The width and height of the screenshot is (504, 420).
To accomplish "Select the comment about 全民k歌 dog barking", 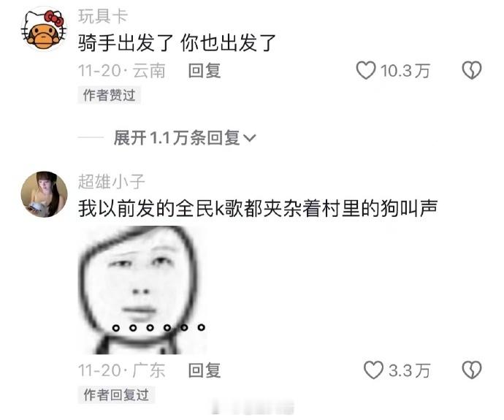I will click(258, 208).
